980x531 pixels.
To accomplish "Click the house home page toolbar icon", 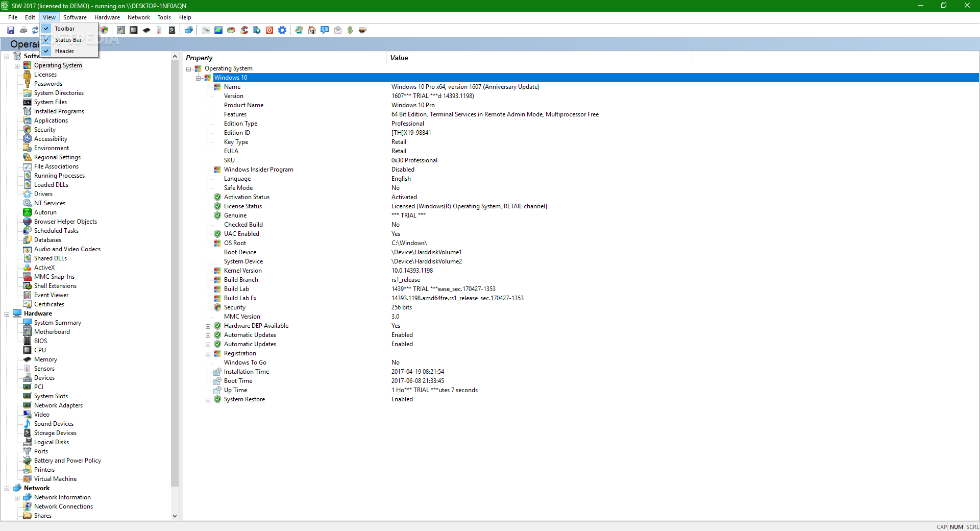I will click(x=312, y=30).
